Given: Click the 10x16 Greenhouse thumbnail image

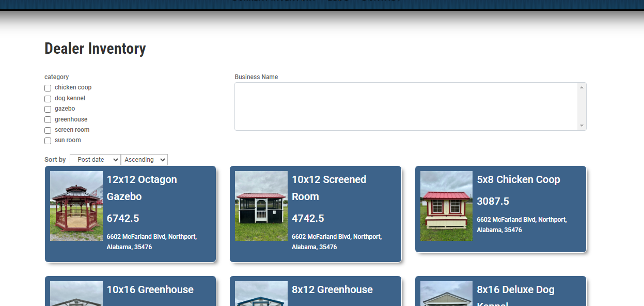Looking at the screenshot, I should coord(76,294).
